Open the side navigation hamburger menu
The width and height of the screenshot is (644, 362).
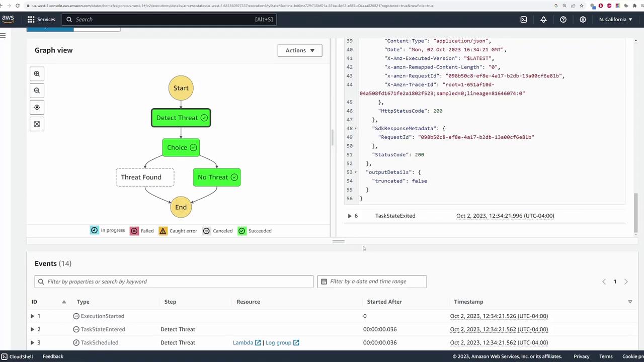(x=3, y=35)
